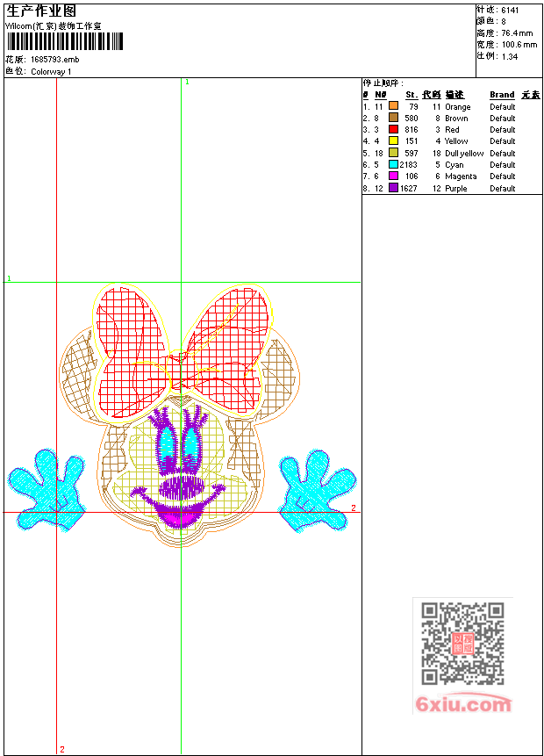Image resolution: width=544 pixels, height=756 pixels.
Task: Select stitch count 597 in Dull yellow row
Action: (x=411, y=154)
